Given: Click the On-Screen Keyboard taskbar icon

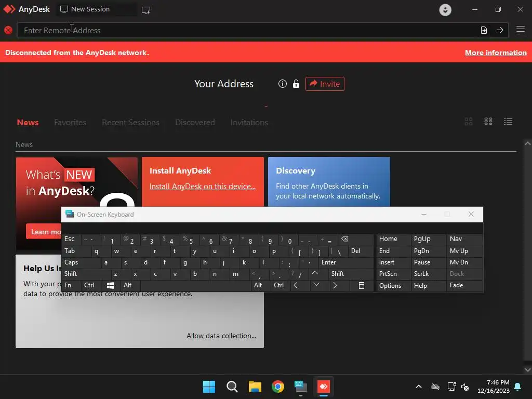Looking at the screenshot, I should click(x=301, y=387).
